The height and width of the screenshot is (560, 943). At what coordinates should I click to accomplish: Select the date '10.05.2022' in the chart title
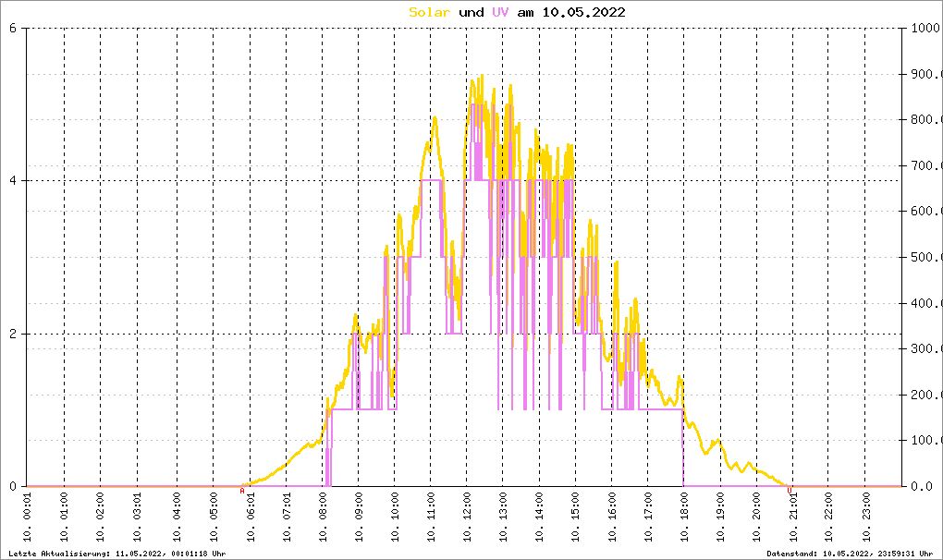tap(583, 12)
